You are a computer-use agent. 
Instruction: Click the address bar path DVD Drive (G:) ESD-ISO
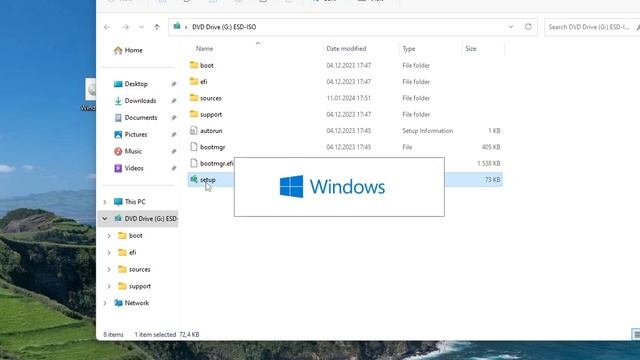pos(224,27)
